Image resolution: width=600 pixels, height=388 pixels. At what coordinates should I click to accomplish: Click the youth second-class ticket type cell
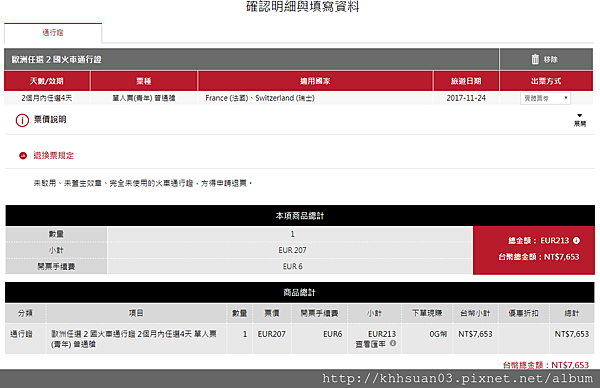coord(144,98)
